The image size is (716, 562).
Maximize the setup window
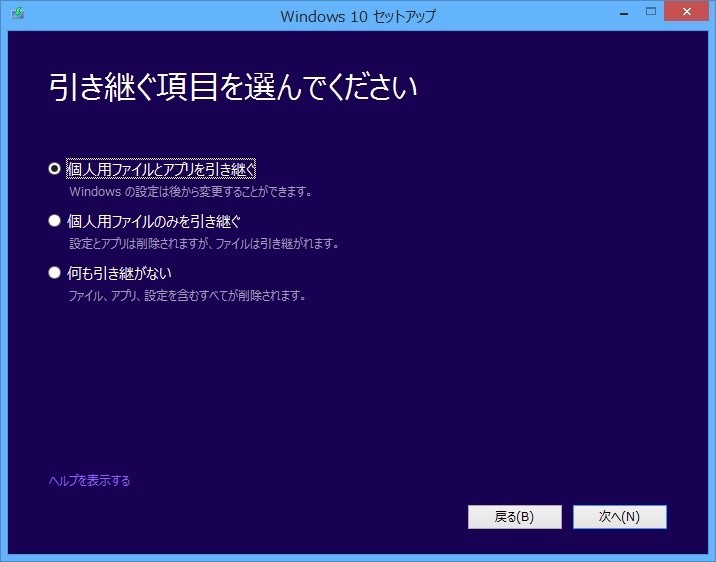click(x=651, y=11)
